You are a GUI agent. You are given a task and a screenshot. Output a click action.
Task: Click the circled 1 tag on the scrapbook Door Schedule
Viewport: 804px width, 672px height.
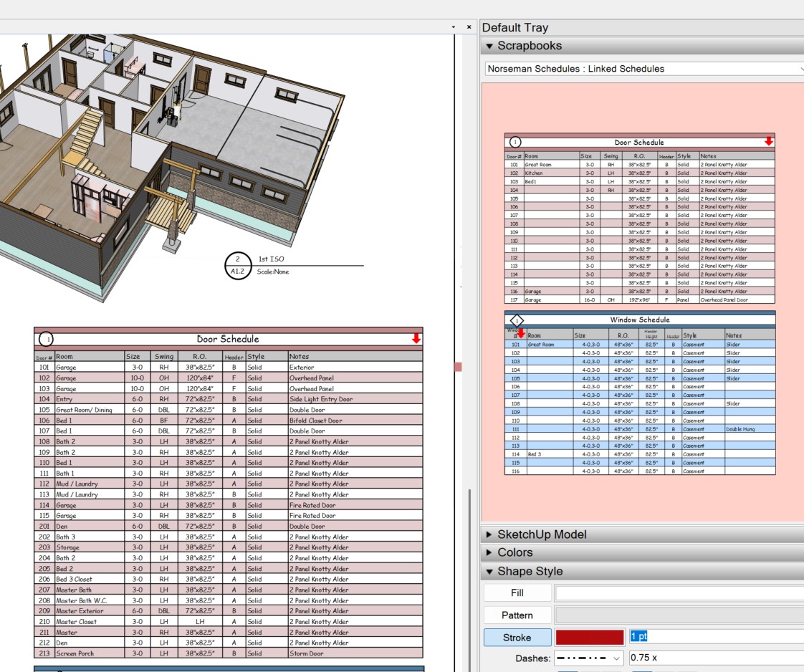[515, 142]
